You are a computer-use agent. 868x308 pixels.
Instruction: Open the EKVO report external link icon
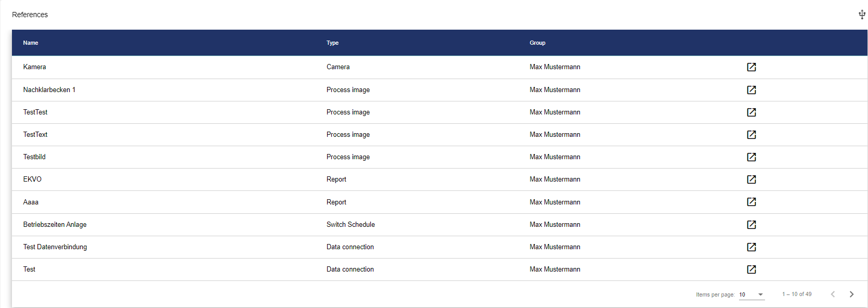[x=752, y=179]
